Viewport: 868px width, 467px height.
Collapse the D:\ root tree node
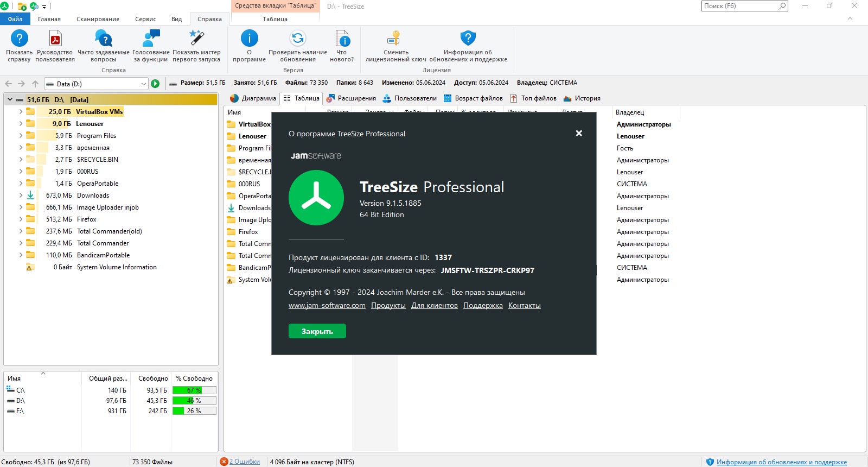[x=10, y=99]
